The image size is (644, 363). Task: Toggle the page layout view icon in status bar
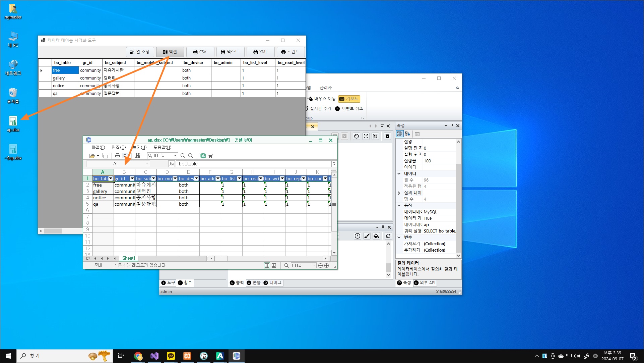pyautogui.click(x=274, y=265)
